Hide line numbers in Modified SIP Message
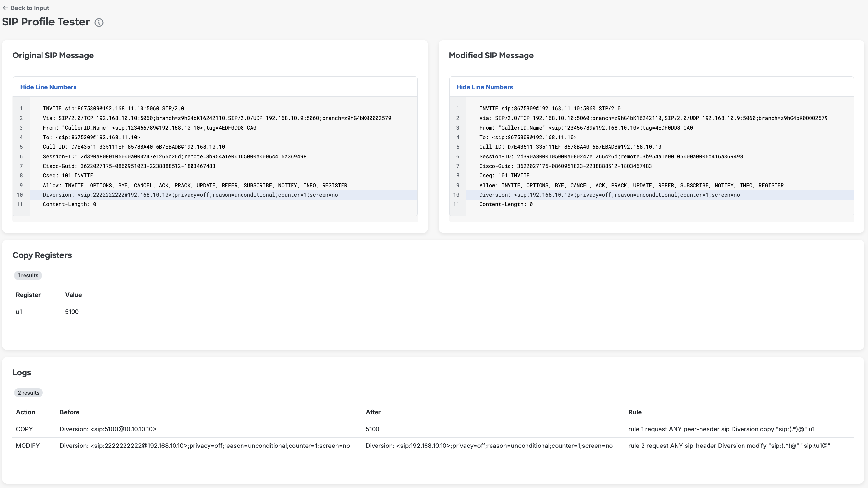Viewport: 868px width, 488px height. [485, 87]
